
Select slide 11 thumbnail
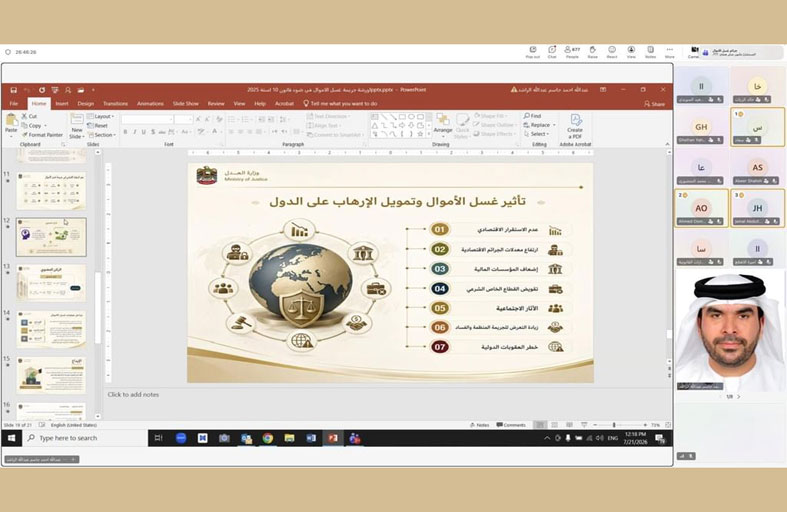(51, 191)
